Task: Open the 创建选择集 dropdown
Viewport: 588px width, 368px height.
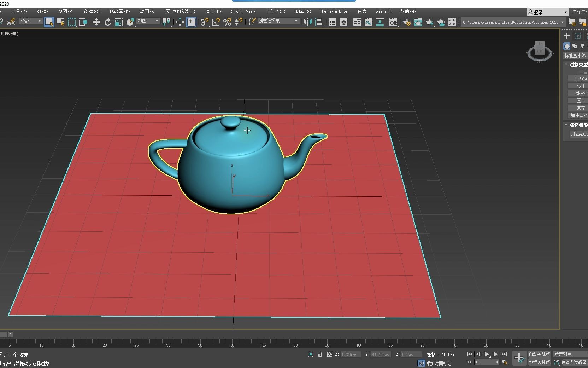Action: click(x=278, y=21)
